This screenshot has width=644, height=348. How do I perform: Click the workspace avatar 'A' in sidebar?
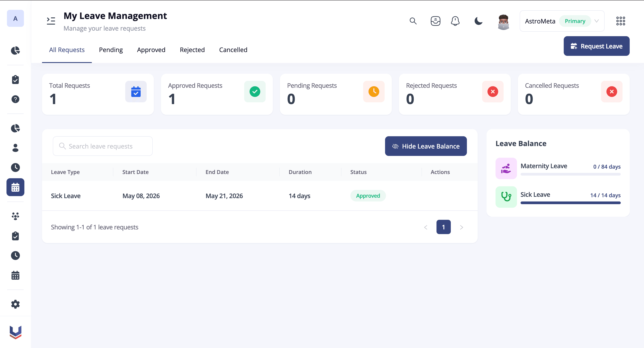(x=15, y=19)
